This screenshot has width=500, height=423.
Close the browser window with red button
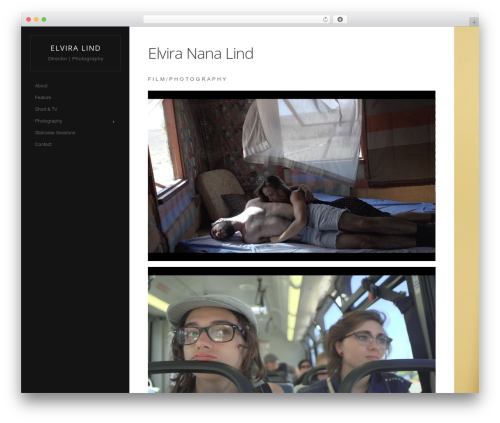tap(29, 20)
